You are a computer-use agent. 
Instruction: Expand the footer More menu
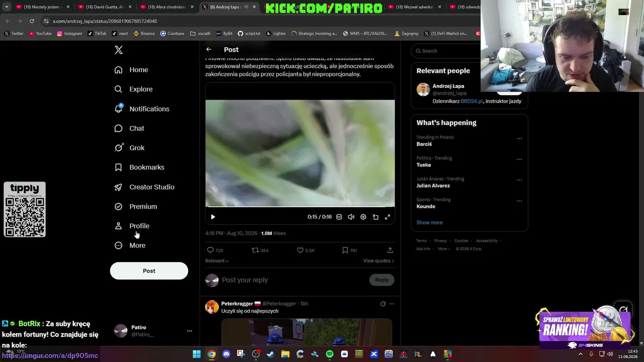pyautogui.click(x=444, y=249)
